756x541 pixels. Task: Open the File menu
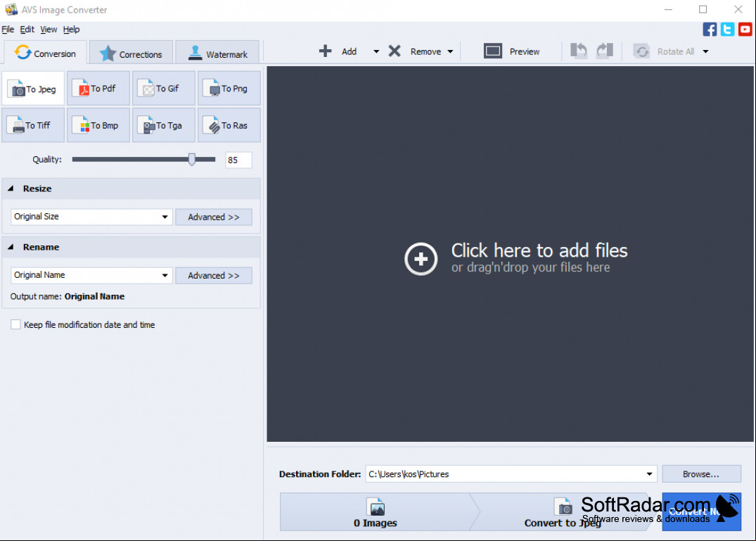(8, 30)
